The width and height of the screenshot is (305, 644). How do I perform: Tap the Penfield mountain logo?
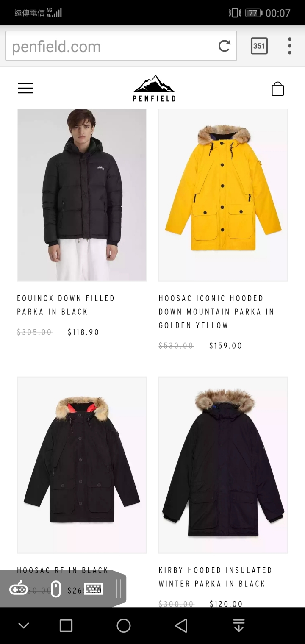click(x=154, y=88)
